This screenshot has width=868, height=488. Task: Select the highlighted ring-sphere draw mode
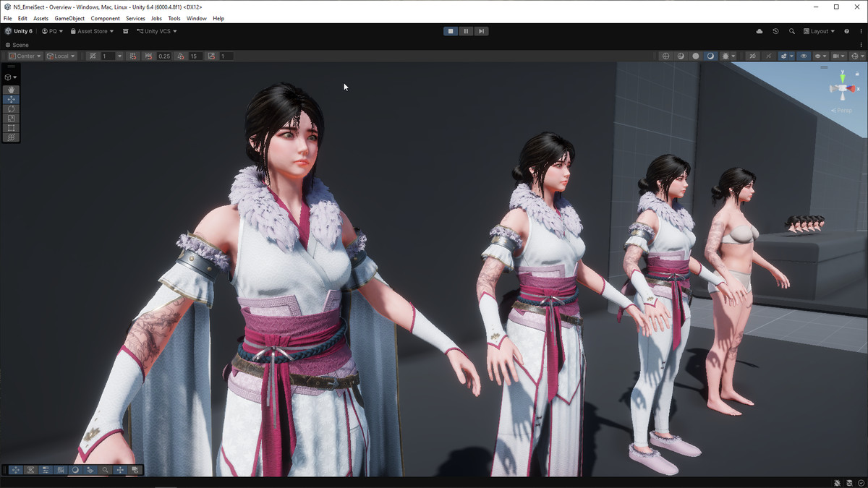click(x=710, y=56)
